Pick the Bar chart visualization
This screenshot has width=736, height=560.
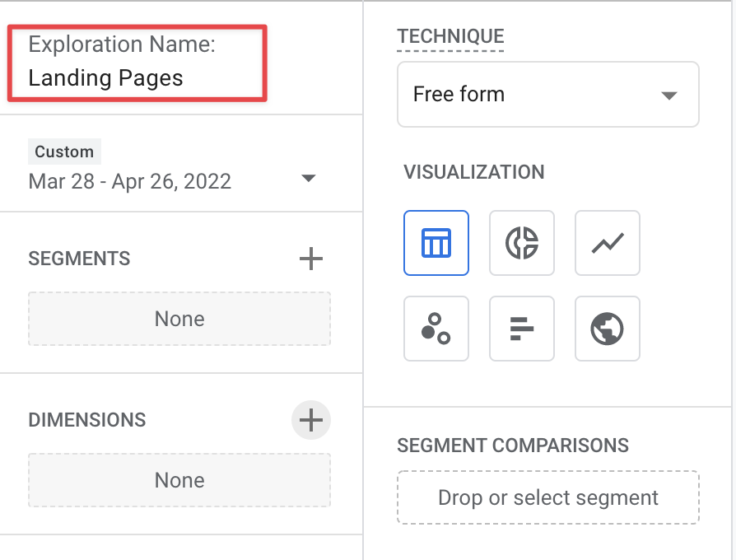521,329
